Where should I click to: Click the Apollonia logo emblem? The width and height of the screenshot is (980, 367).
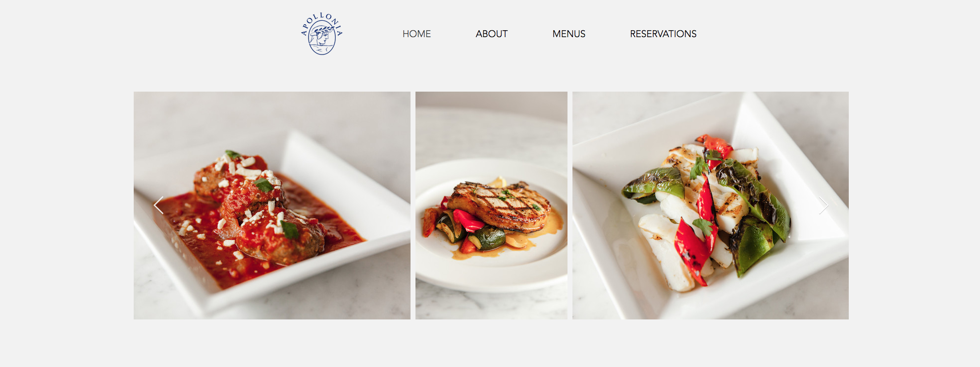pyautogui.click(x=322, y=34)
